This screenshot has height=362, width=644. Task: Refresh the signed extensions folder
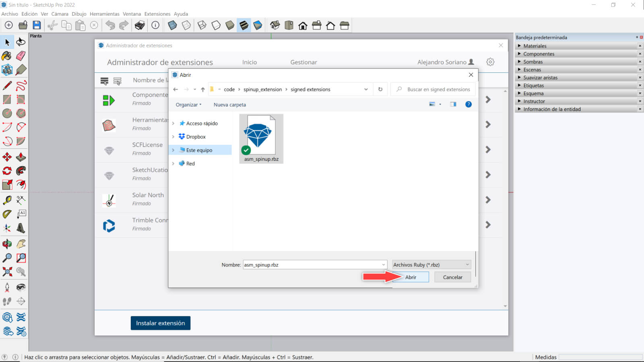pyautogui.click(x=380, y=89)
